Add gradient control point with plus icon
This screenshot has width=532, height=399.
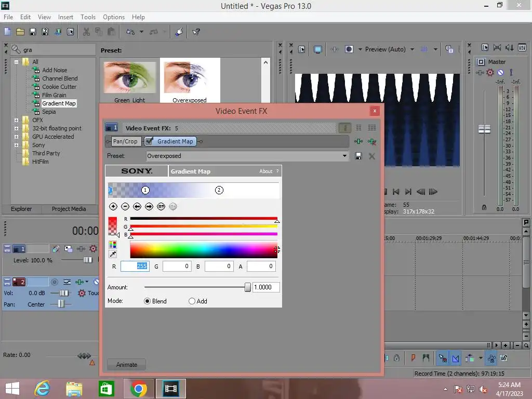point(113,206)
